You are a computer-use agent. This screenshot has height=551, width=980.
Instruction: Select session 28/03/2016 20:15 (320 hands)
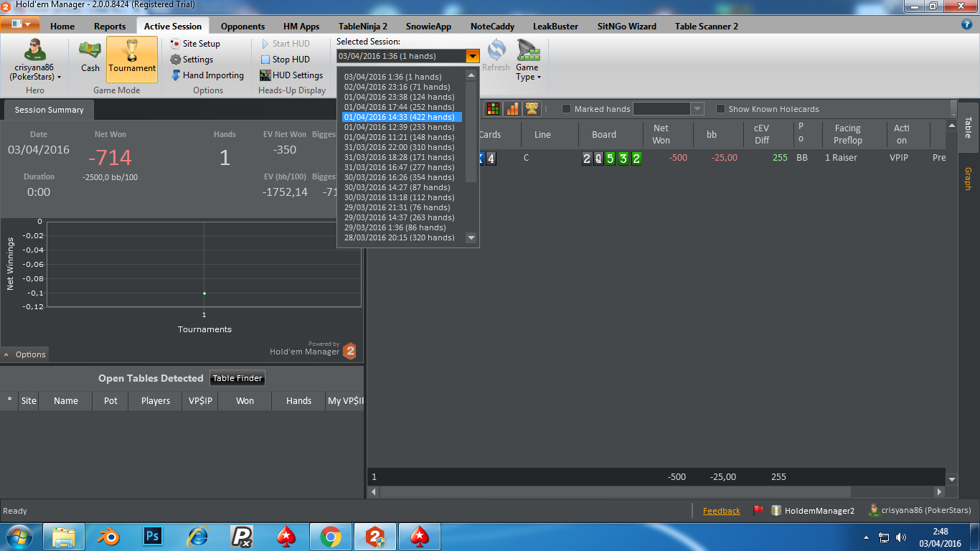coord(402,237)
